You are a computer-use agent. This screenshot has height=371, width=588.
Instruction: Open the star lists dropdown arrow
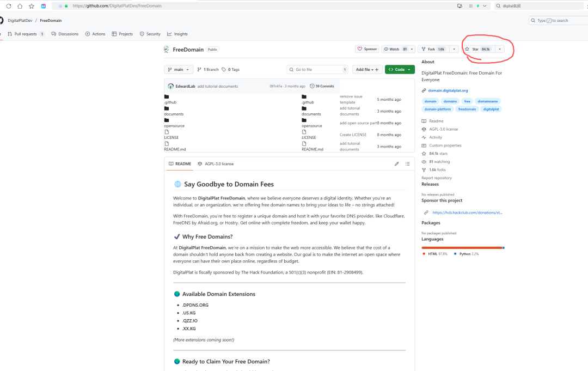[499, 49]
